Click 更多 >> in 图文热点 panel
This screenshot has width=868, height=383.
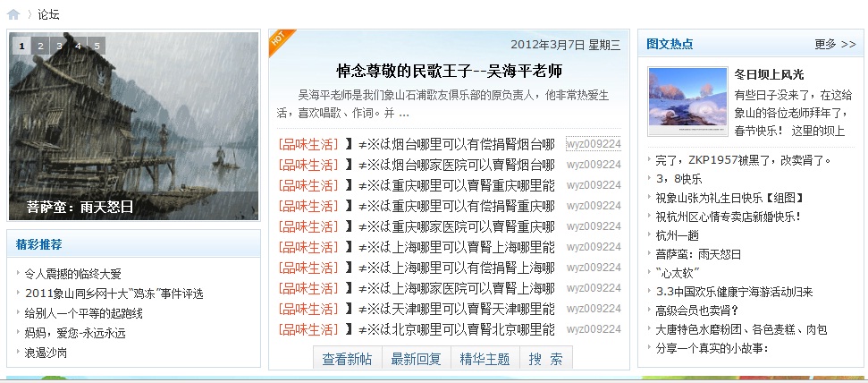835,44
